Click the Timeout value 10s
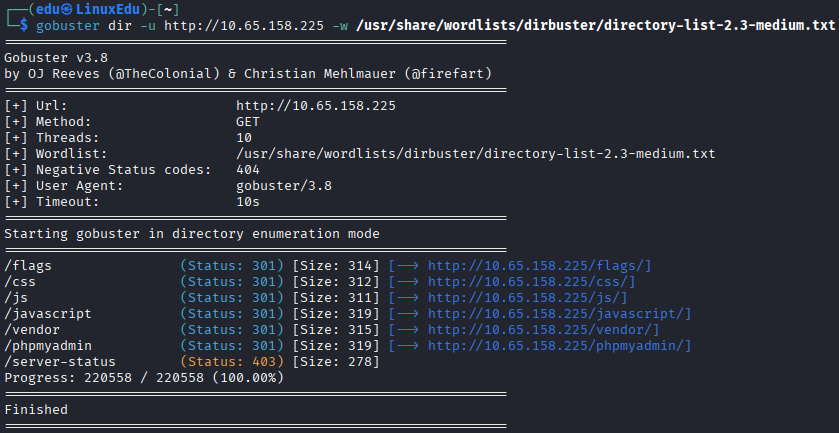 pyautogui.click(x=248, y=202)
